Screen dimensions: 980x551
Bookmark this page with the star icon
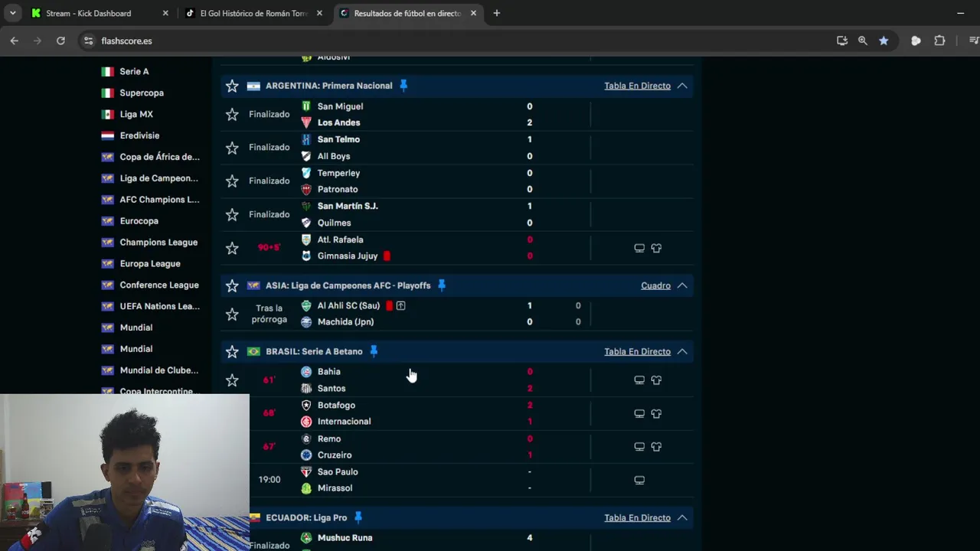(884, 41)
